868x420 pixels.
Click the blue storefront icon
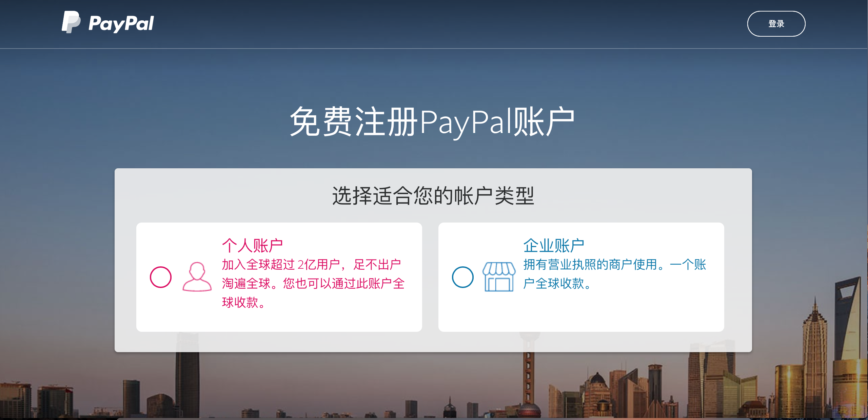coord(499,276)
